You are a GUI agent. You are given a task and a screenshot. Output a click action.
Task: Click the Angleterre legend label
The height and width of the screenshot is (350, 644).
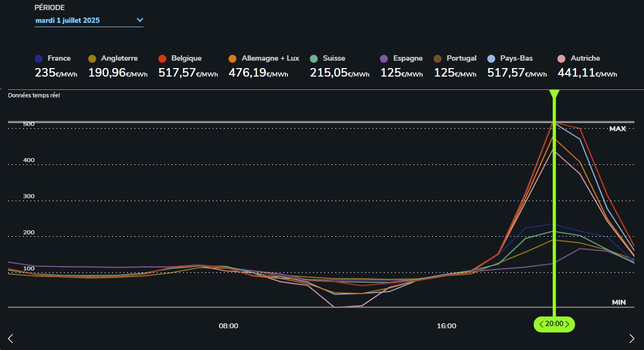coord(120,59)
